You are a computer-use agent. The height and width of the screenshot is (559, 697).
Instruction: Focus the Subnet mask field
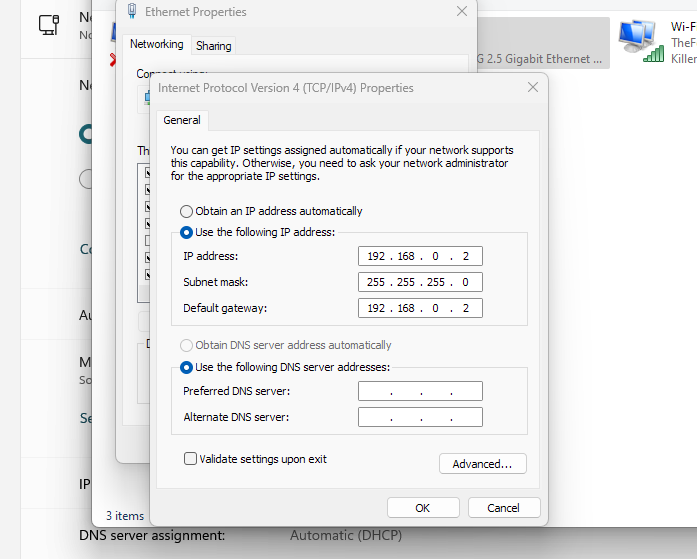420,282
